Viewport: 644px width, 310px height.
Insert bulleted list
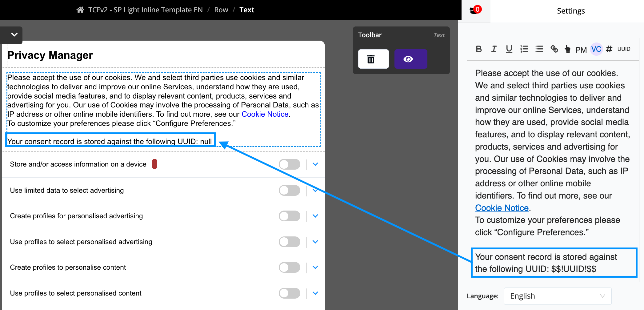tap(539, 49)
